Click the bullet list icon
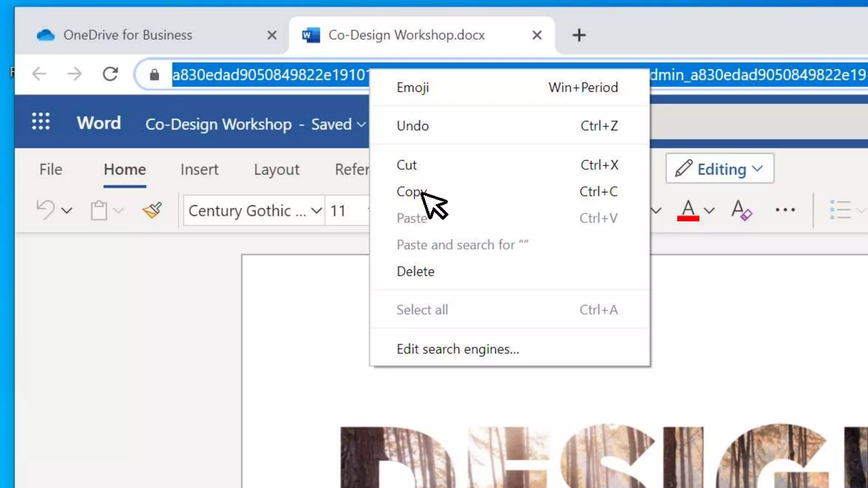The width and height of the screenshot is (868, 488). [840, 210]
